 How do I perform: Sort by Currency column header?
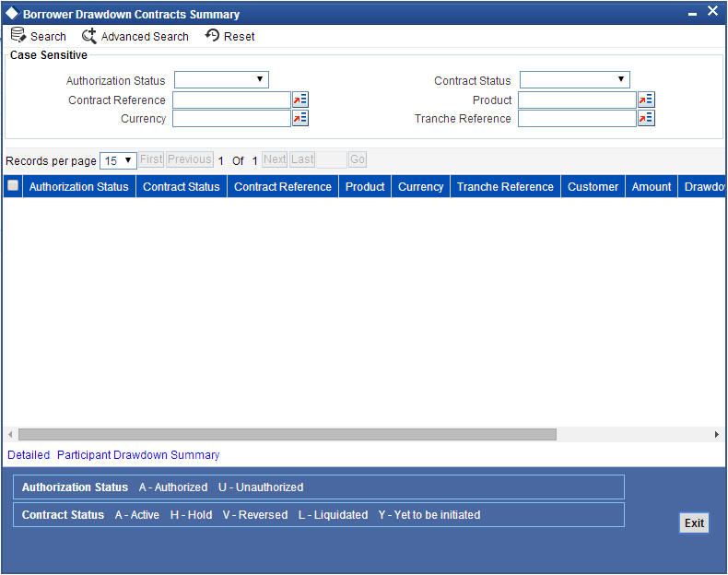(x=420, y=186)
